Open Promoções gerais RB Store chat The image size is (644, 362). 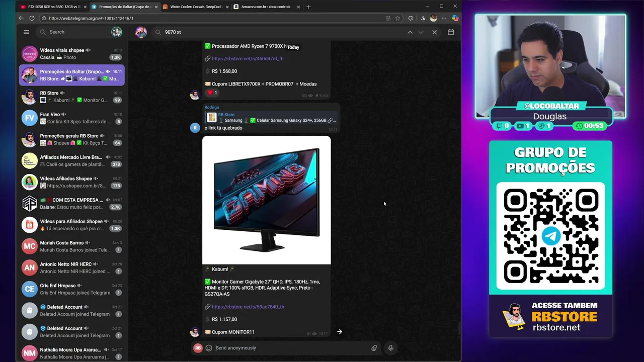(x=72, y=139)
